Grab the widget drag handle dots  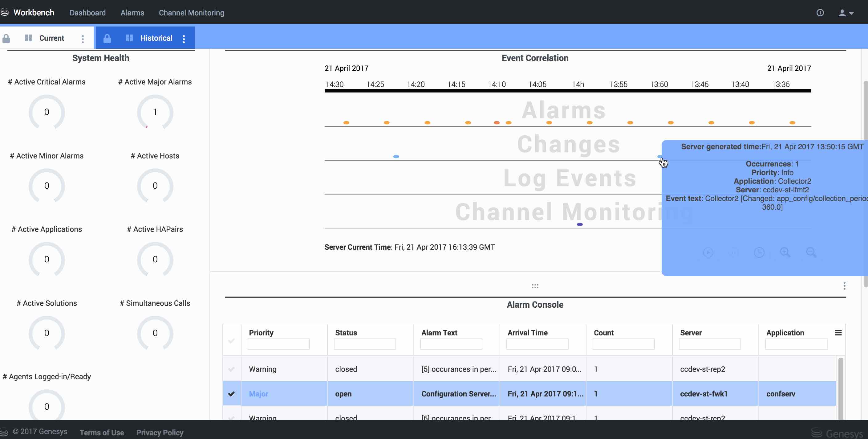(x=535, y=286)
